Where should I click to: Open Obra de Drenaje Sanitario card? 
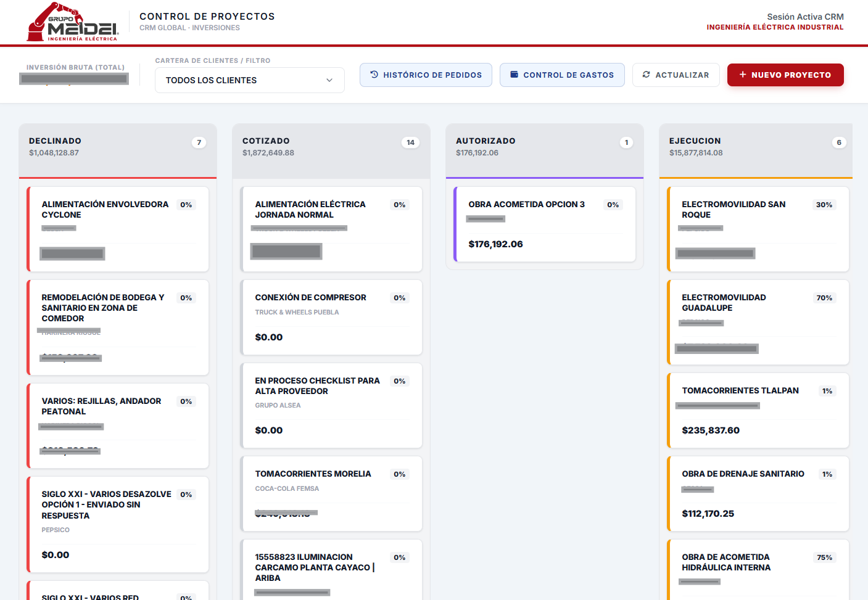click(x=758, y=493)
